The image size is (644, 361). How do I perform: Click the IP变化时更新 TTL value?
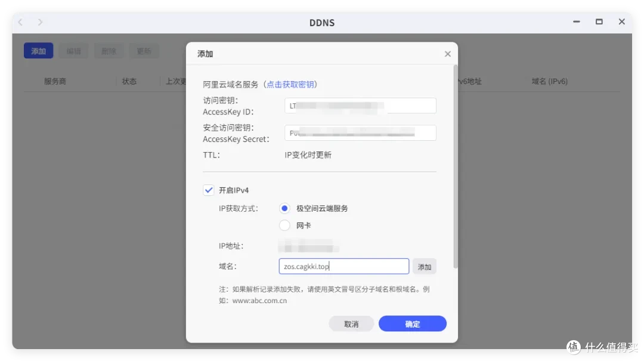(308, 155)
